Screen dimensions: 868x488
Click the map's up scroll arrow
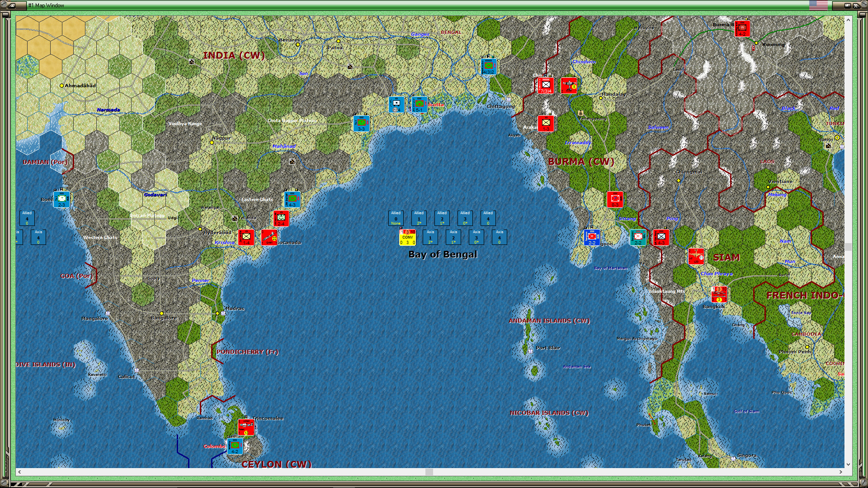click(848, 20)
